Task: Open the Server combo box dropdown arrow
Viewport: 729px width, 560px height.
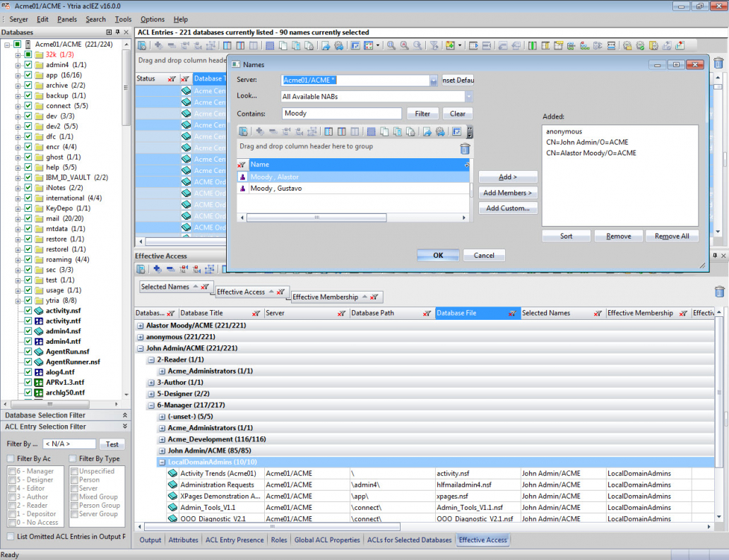Action: [433, 81]
